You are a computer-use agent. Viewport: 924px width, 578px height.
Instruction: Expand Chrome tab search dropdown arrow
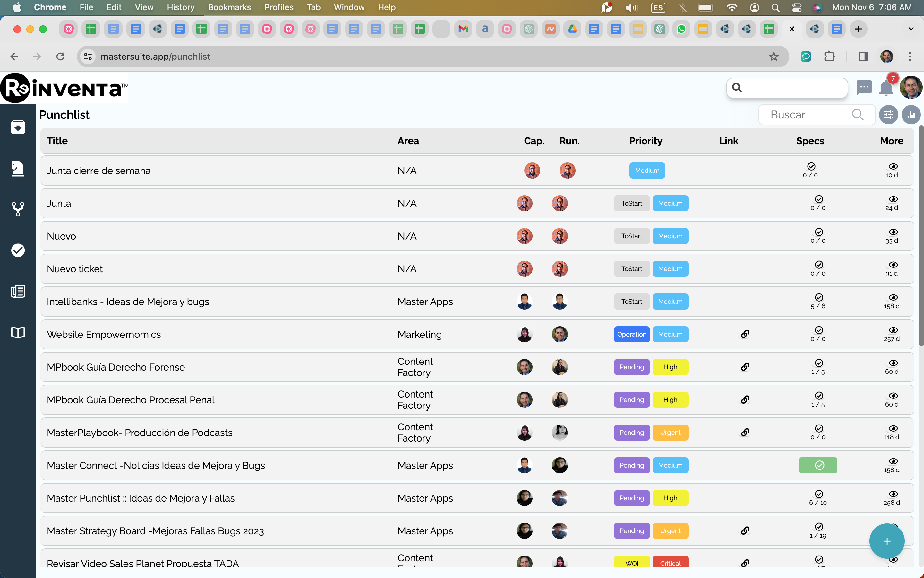pyautogui.click(x=911, y=29)
